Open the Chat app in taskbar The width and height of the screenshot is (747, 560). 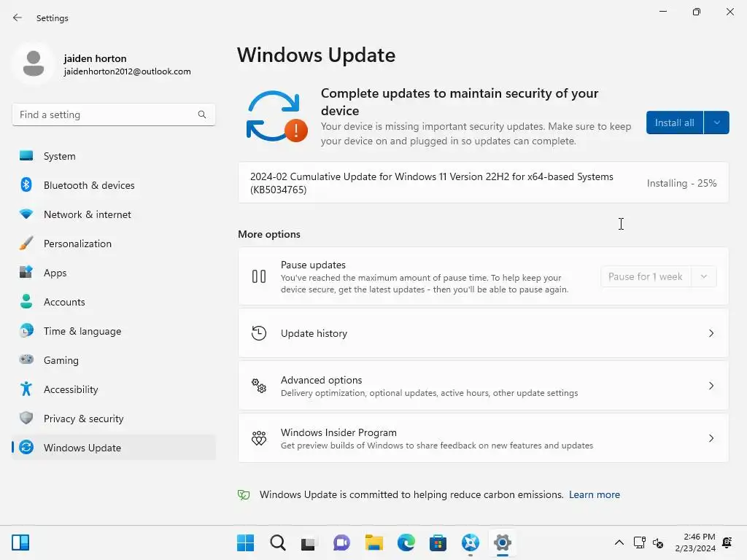tap(341, 542)
